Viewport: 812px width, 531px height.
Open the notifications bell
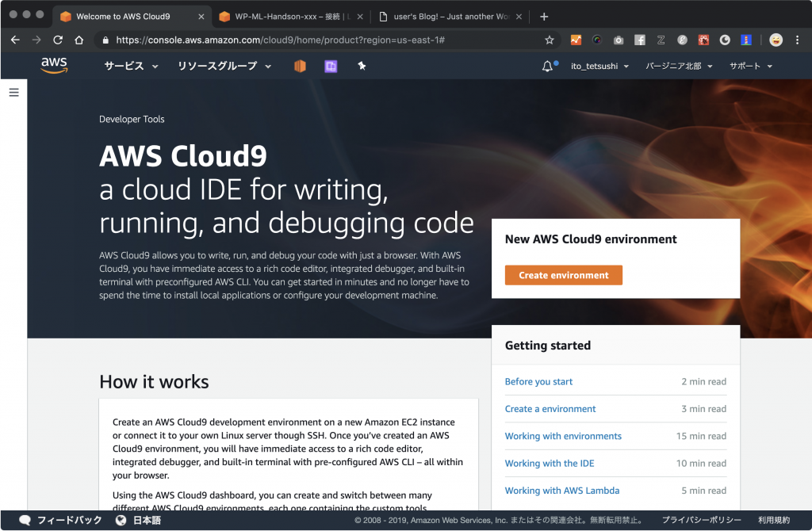tap(547, 67)
